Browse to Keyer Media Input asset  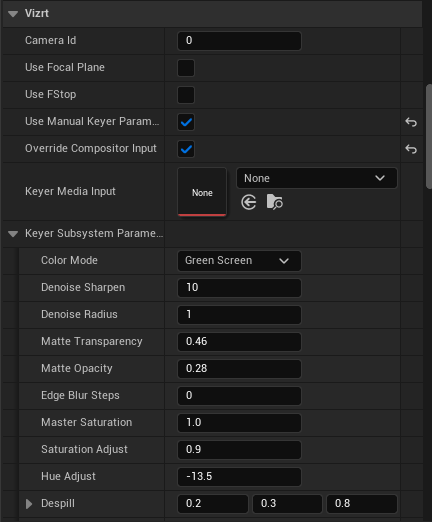(x=275, y=202)
